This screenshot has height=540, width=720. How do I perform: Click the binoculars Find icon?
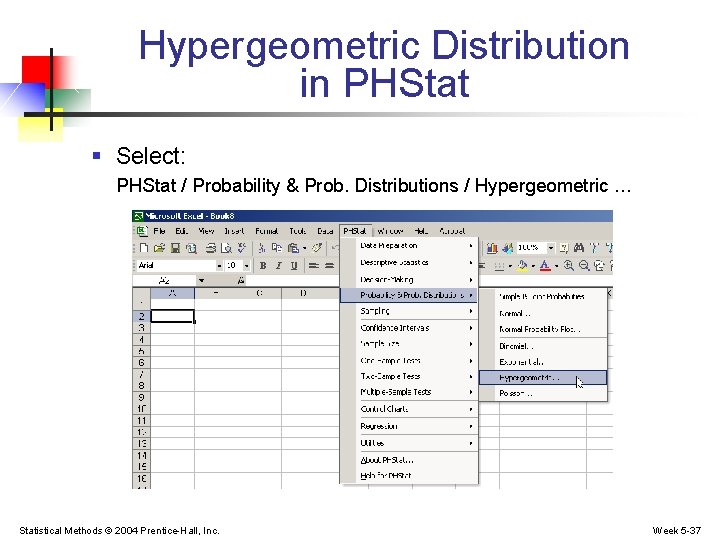pos(579,248)
